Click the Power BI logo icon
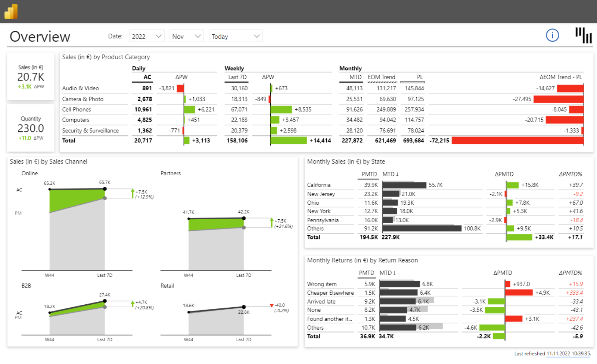 click(11, 12)
